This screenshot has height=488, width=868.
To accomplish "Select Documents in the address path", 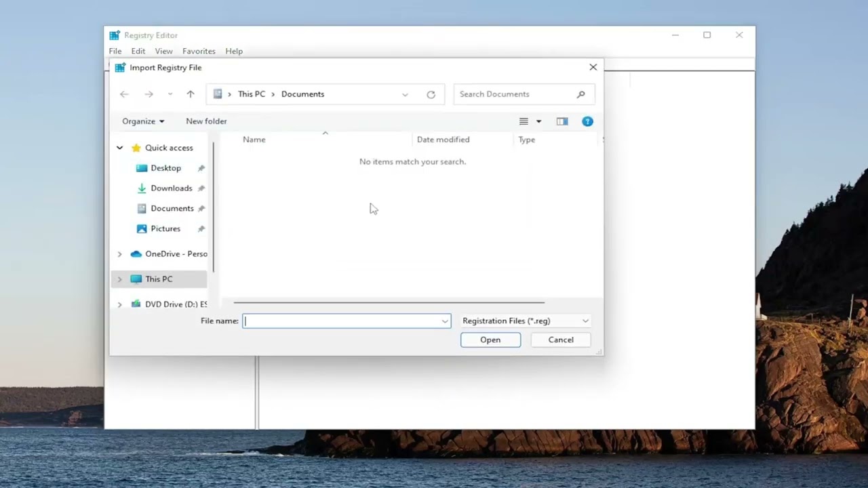I will (302, 94).
